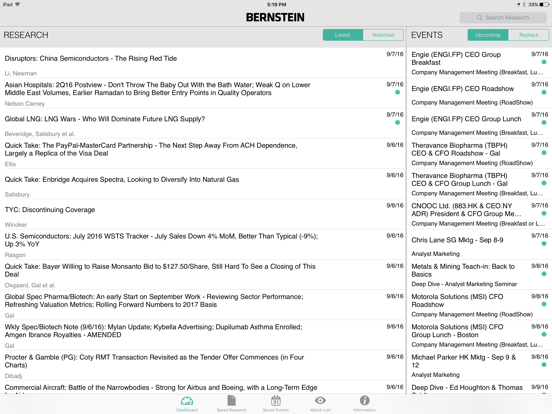Viewport: 552px width, 414px height.
Task: Tap green dot on Engie CEO Group Breakfast
Action: [x=544, y=62]
